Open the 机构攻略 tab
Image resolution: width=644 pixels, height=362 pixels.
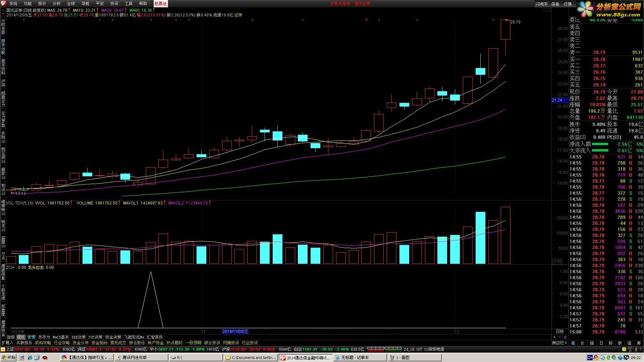(x=43, y=343)
